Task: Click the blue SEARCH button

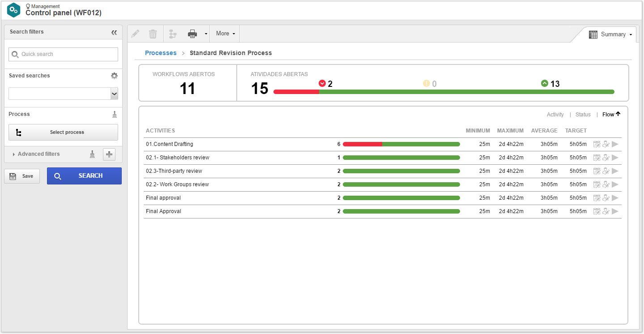Action: coord(84,176)
